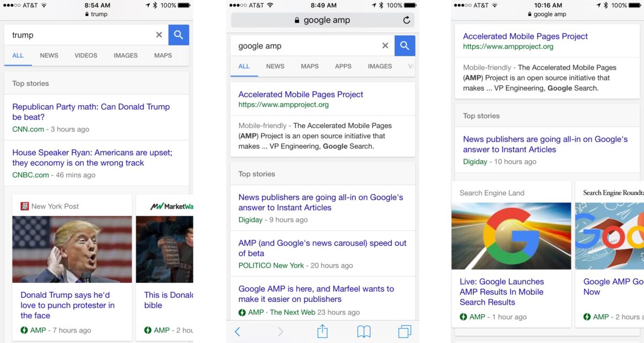Tap the 8:54 AM status bar clock
The width and height of the screenshot is (644, 343).
[97, 5]
